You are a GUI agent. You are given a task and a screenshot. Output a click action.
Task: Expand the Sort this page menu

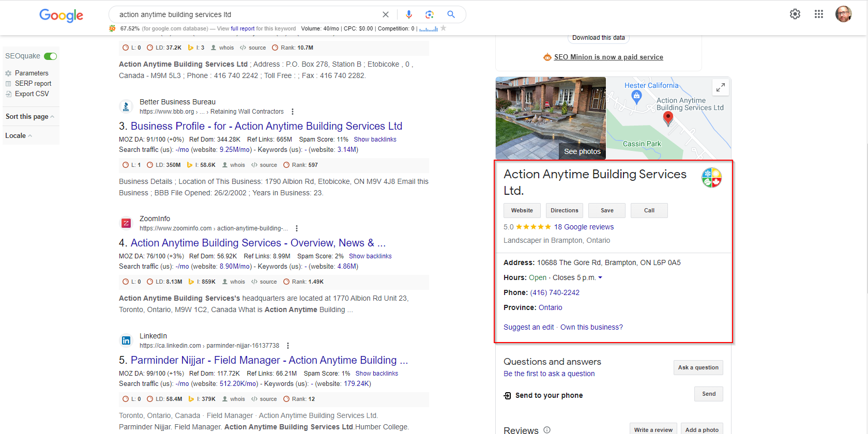point(30,117)
